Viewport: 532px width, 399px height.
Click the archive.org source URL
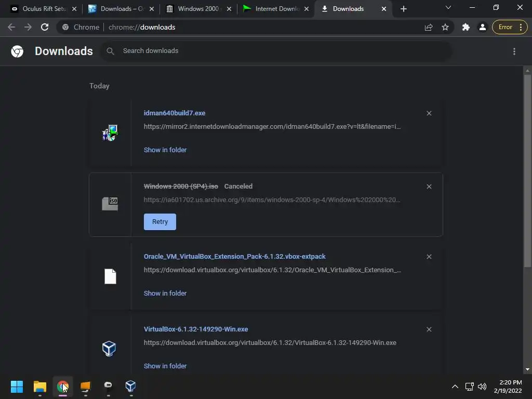(x=272, y=200)
